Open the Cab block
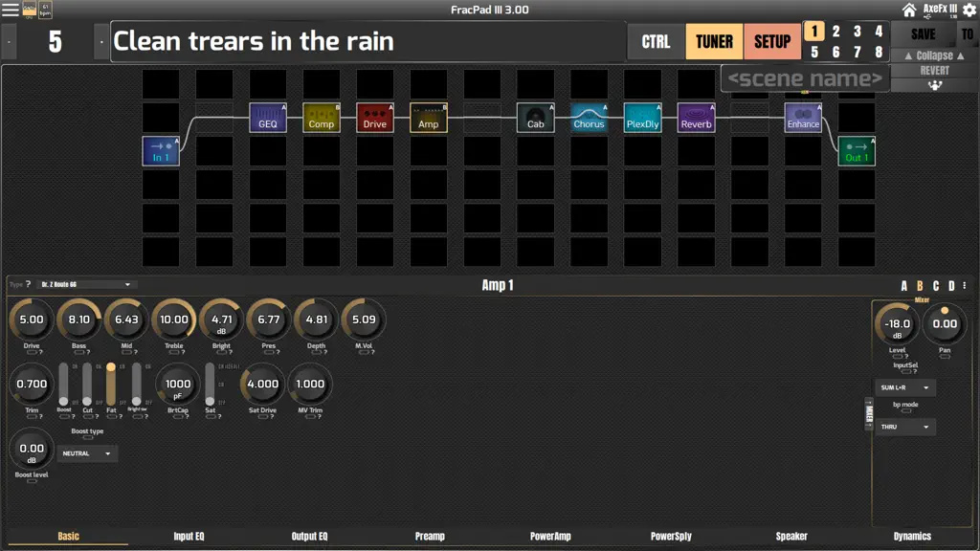This screenshot has width=980, height=551. point(536,118)
